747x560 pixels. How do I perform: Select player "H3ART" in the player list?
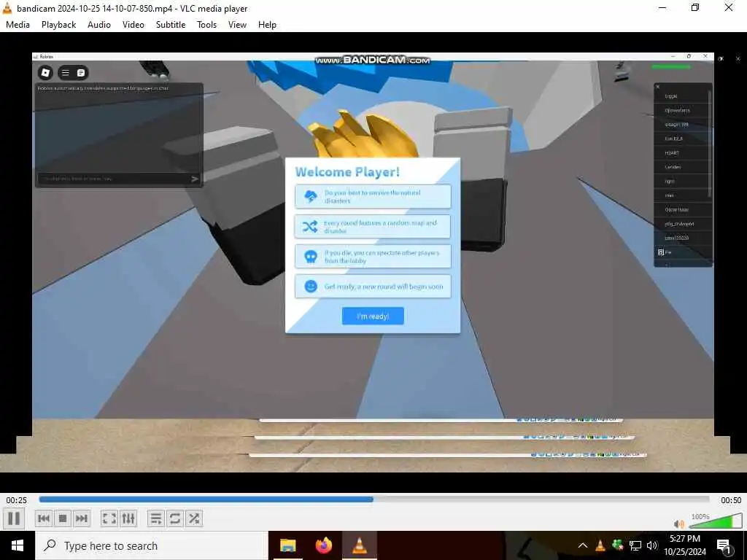pos(683,153)
